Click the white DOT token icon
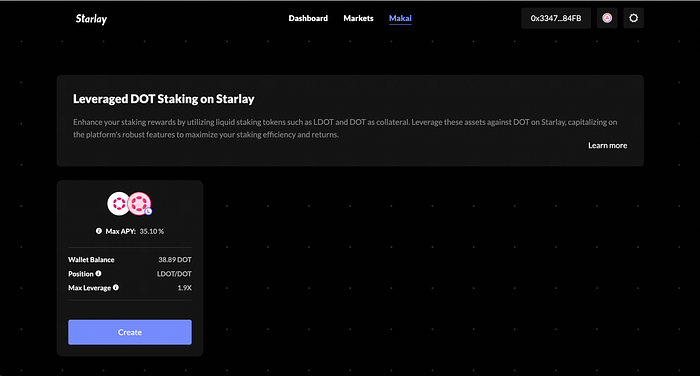This screenshot has height=376, width=700. coord(118,204)
